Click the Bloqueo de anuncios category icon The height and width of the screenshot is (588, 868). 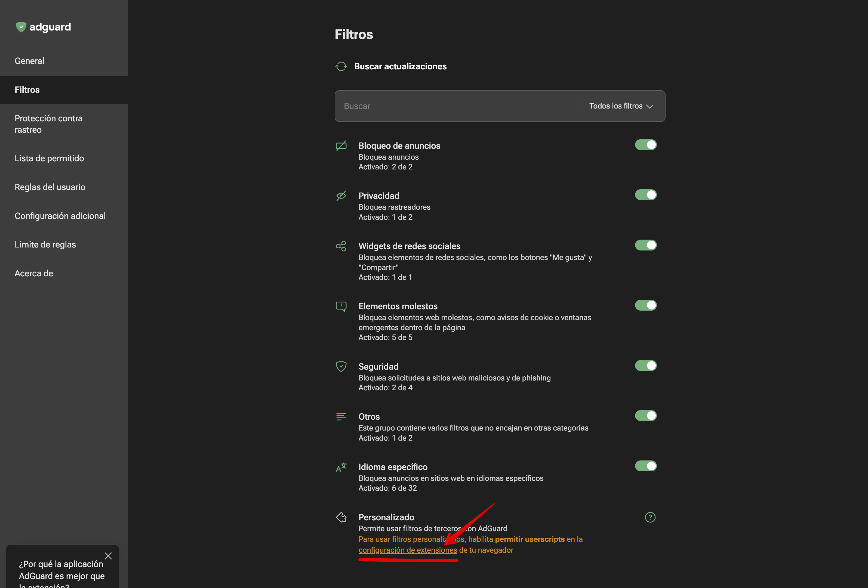click(341, 146)
